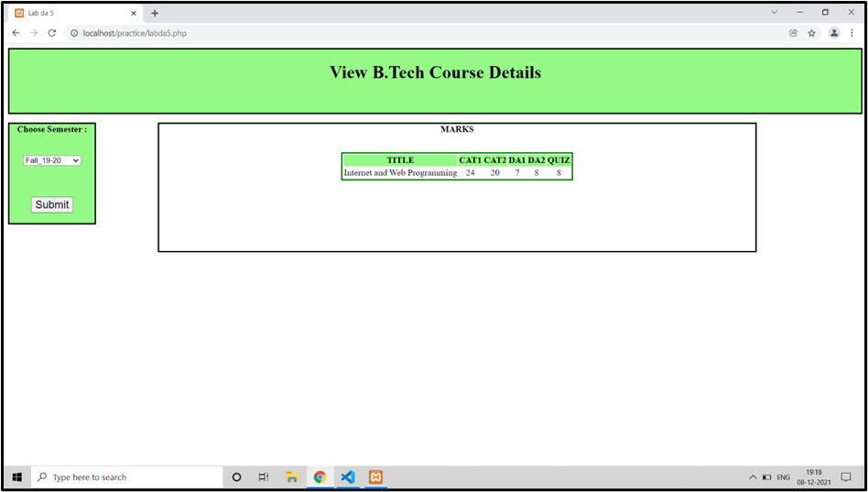Go forward to next page

click(x=34, y=33)
